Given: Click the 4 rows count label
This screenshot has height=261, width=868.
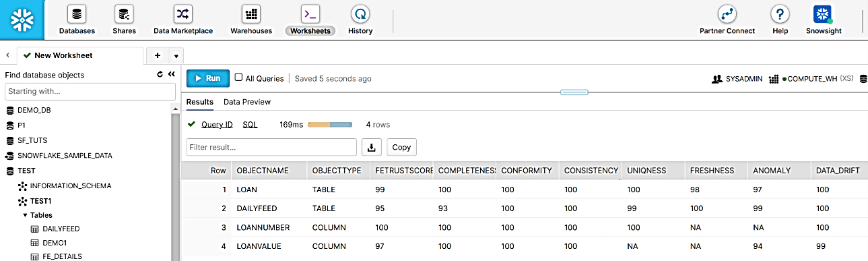Looking at the screenshot, I should coord(378,125).
